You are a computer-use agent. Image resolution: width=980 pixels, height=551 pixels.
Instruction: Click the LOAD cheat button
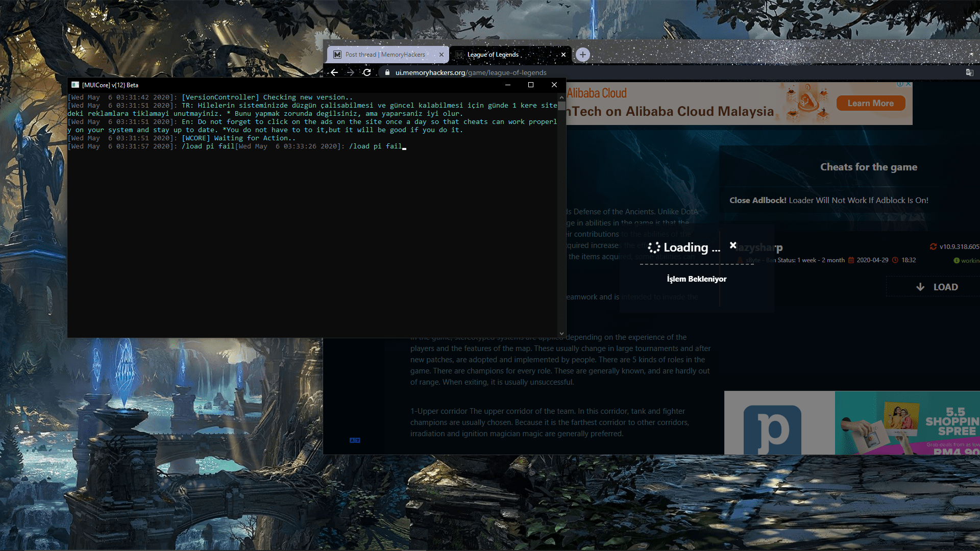[937, 287]
